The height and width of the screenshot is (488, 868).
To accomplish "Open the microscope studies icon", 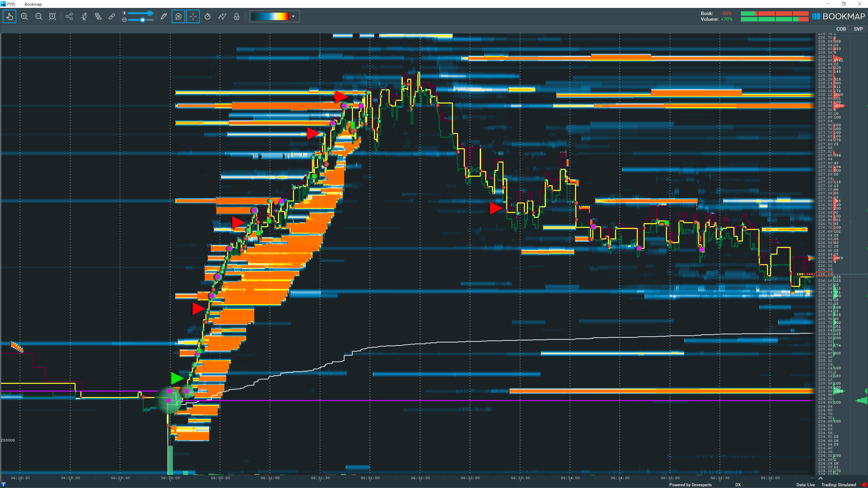I will (84, 16).
